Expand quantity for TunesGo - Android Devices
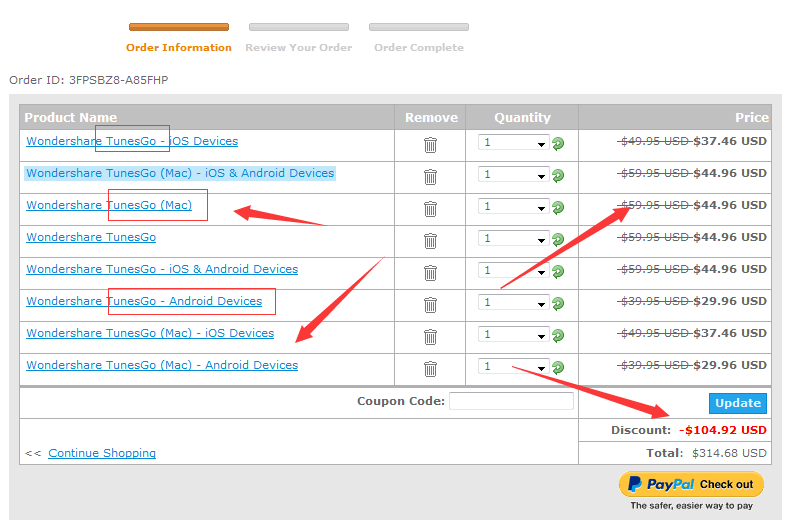 pos(513,302)
